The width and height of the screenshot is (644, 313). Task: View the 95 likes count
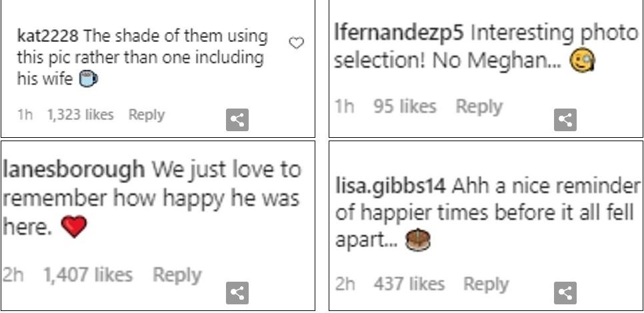click(x=405, y=107)
